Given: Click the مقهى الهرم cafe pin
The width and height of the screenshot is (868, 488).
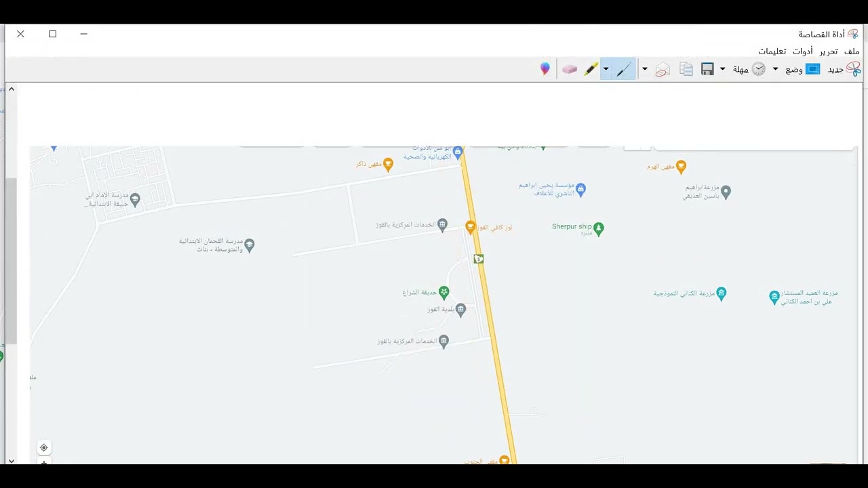Looking at the screenshot, I should 682,166.
